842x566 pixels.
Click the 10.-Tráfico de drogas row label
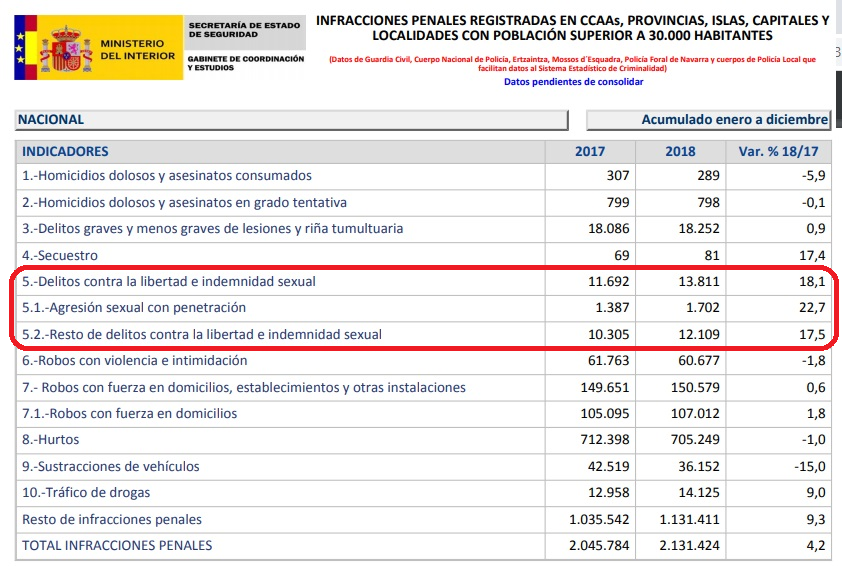86,492
